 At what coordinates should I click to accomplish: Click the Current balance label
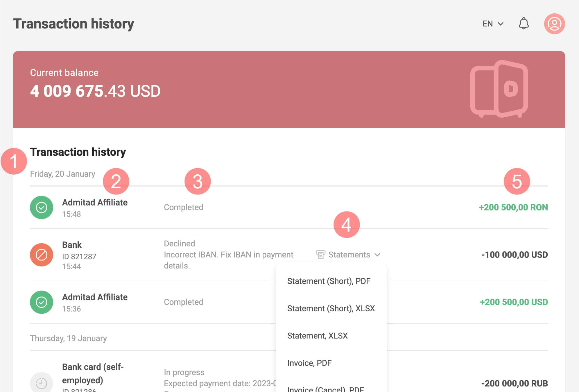coord(64,73)
